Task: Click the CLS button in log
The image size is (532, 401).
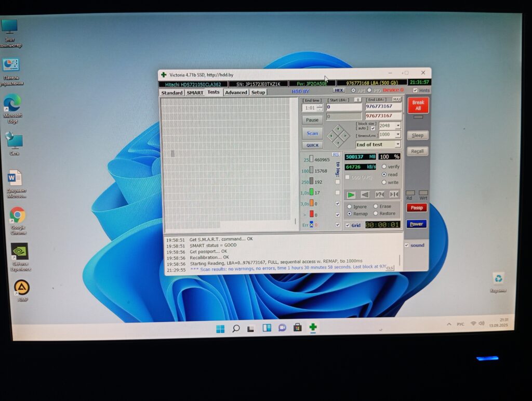Action: pyautogui.click(x=390, y=267)
